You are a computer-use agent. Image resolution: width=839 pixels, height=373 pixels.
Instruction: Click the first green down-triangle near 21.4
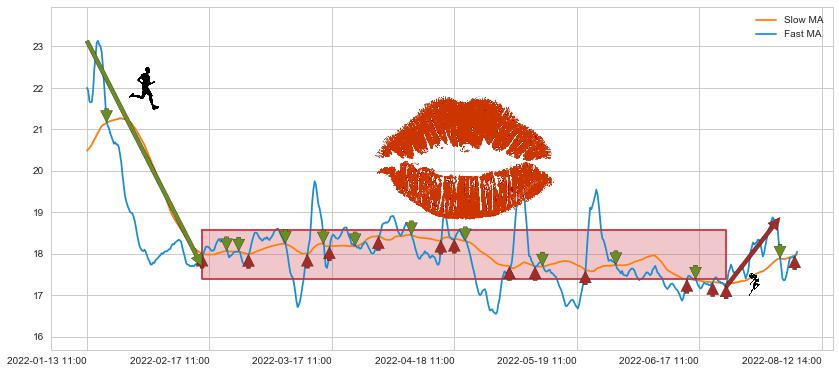106,115
